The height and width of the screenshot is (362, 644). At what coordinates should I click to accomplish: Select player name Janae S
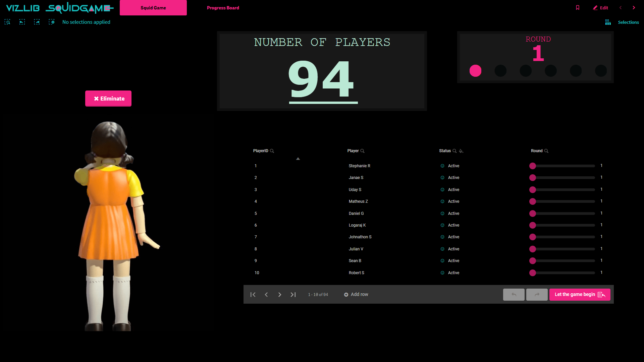[x=356, y=178]
